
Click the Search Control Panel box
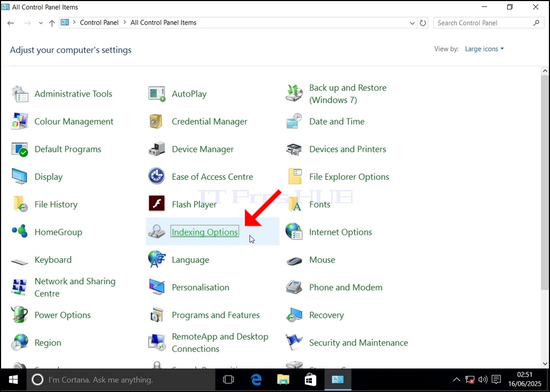click(488, 23)
